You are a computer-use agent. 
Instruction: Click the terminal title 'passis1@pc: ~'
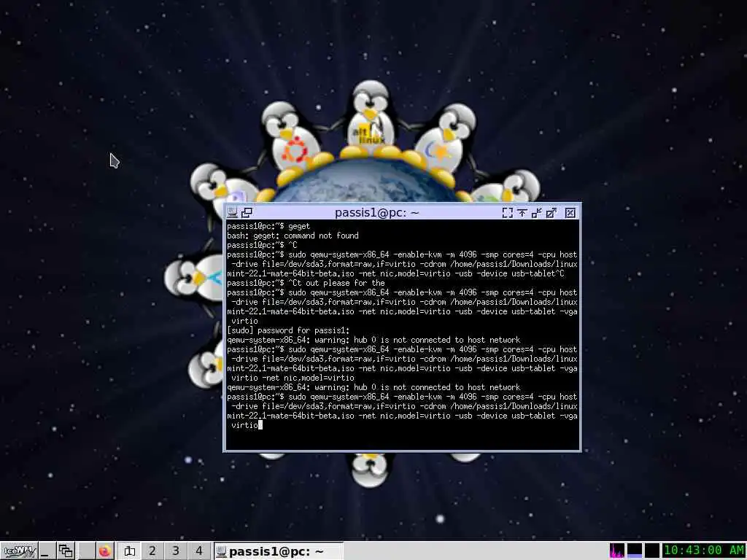377,212
